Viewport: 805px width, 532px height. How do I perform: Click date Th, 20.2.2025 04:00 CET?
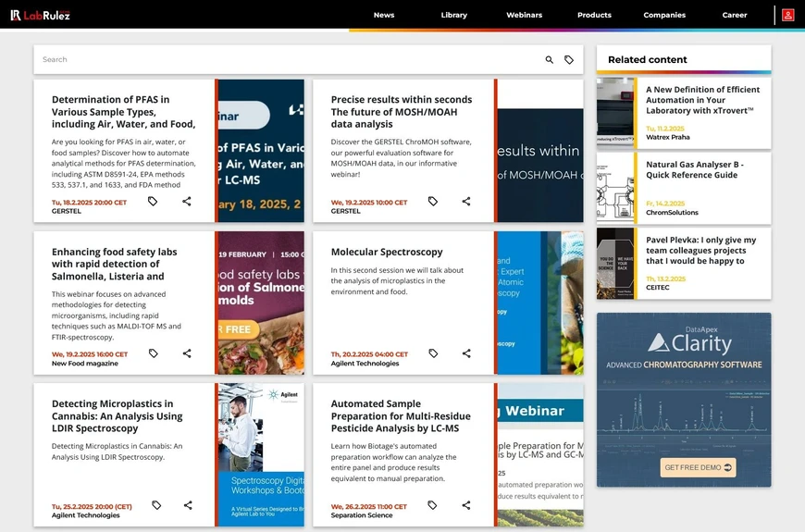(369, 354)
